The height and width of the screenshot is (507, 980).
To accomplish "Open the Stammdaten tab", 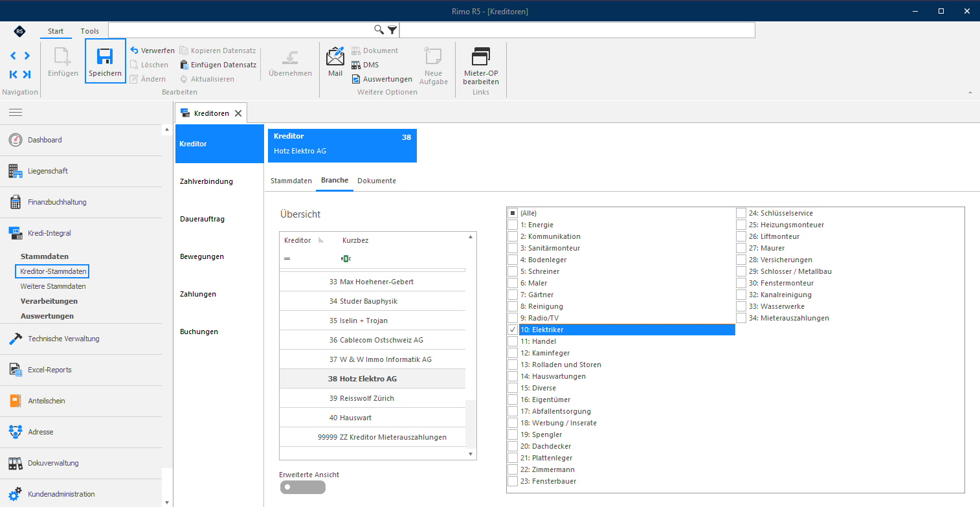I will point(291,181).
